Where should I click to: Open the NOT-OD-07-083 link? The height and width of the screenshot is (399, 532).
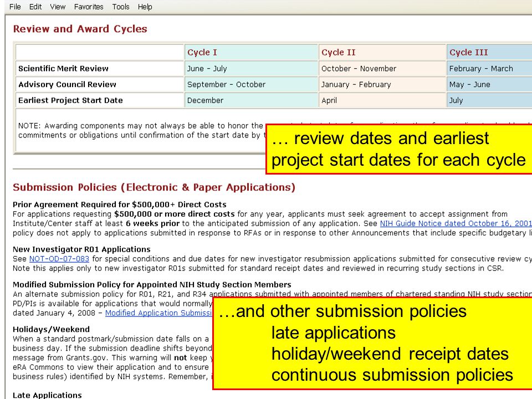[59, 259]
